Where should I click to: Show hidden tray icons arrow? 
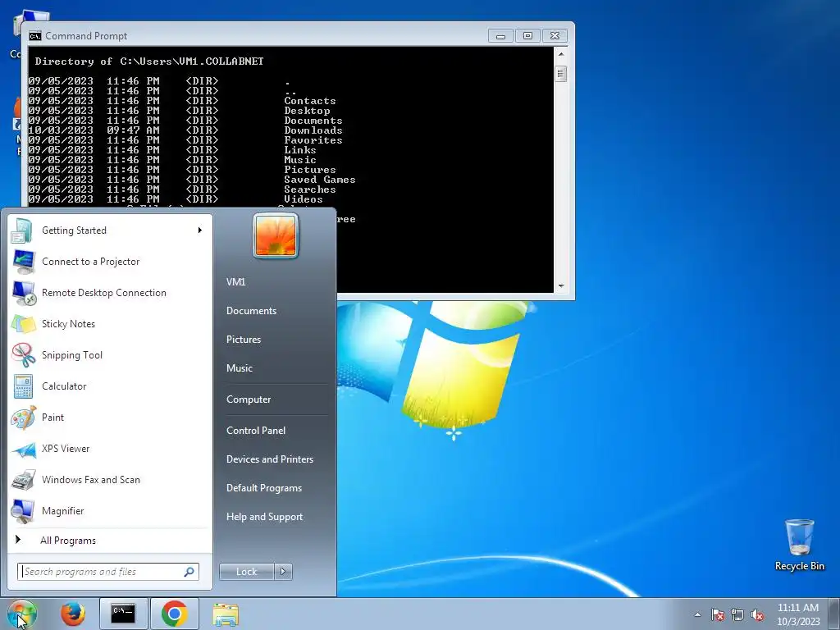coord(697,614)
